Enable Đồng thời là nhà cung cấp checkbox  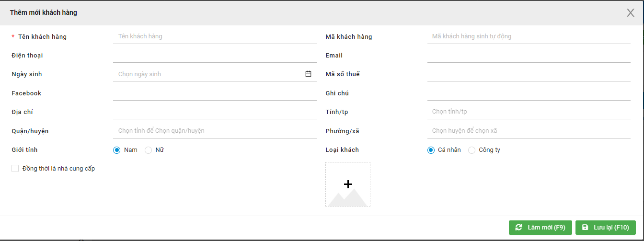15,169
